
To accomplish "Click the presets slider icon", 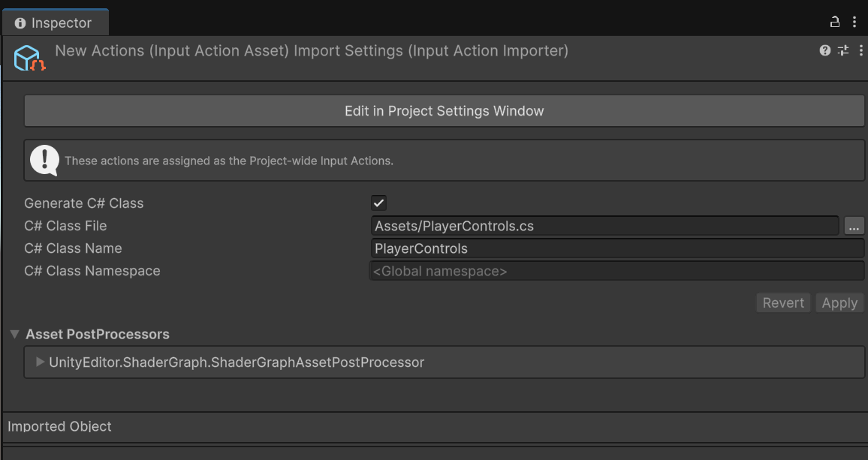I will [x=843, y=50].
